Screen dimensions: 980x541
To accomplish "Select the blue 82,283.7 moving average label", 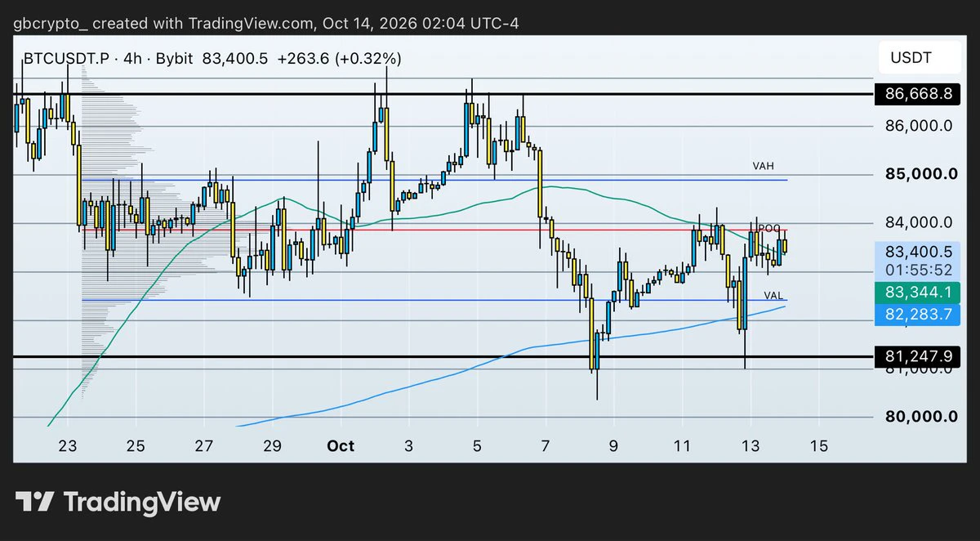I will click(x=917, y=315).
